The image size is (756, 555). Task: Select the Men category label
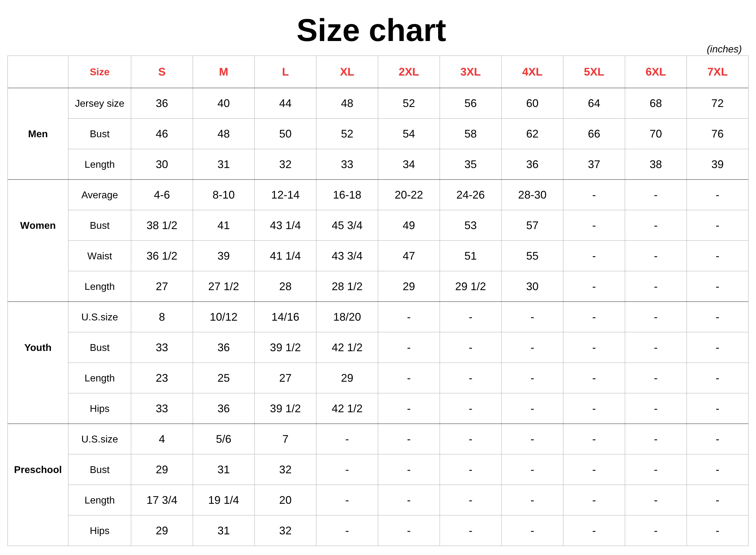click(x=38, y=134)
